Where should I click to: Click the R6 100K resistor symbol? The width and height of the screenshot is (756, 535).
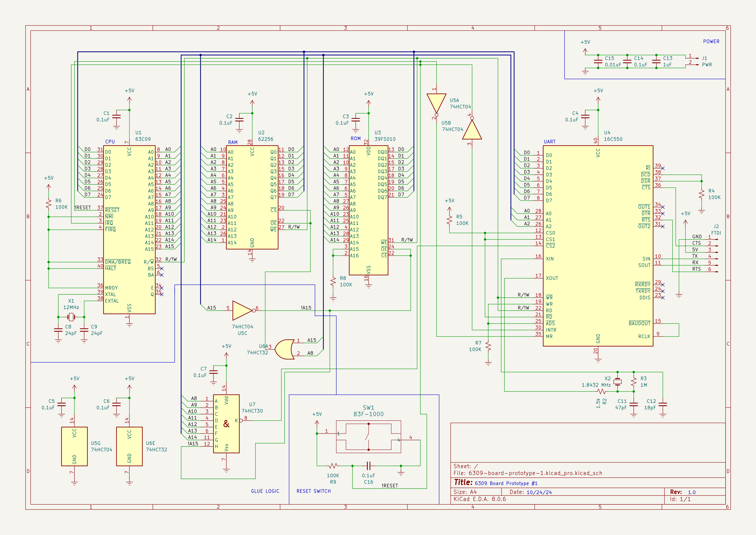49,203
